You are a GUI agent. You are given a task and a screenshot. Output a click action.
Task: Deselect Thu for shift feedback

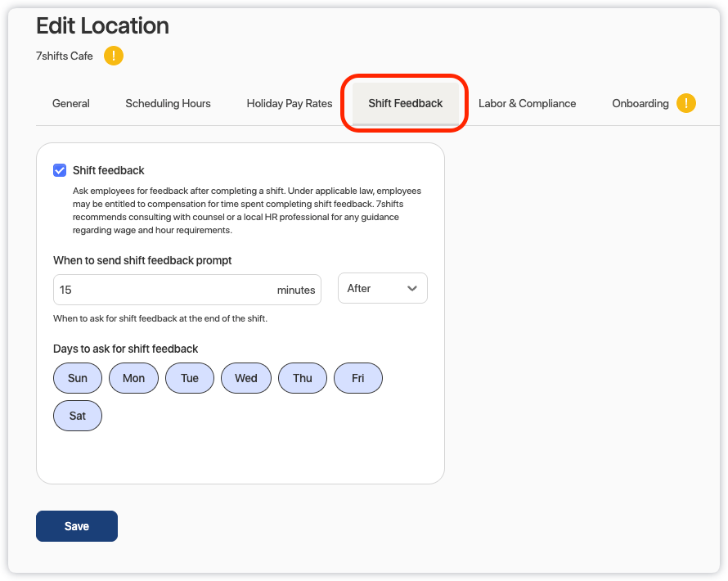[303, 378]
